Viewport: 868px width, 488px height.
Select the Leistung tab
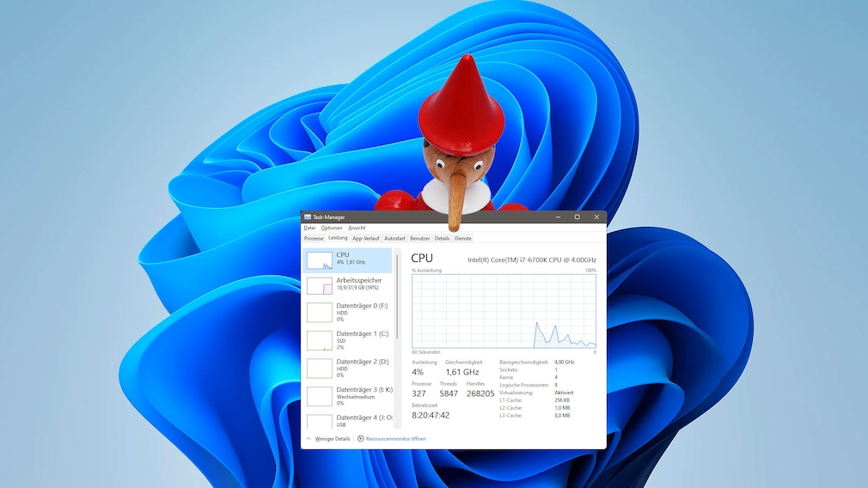click(338, 238)
